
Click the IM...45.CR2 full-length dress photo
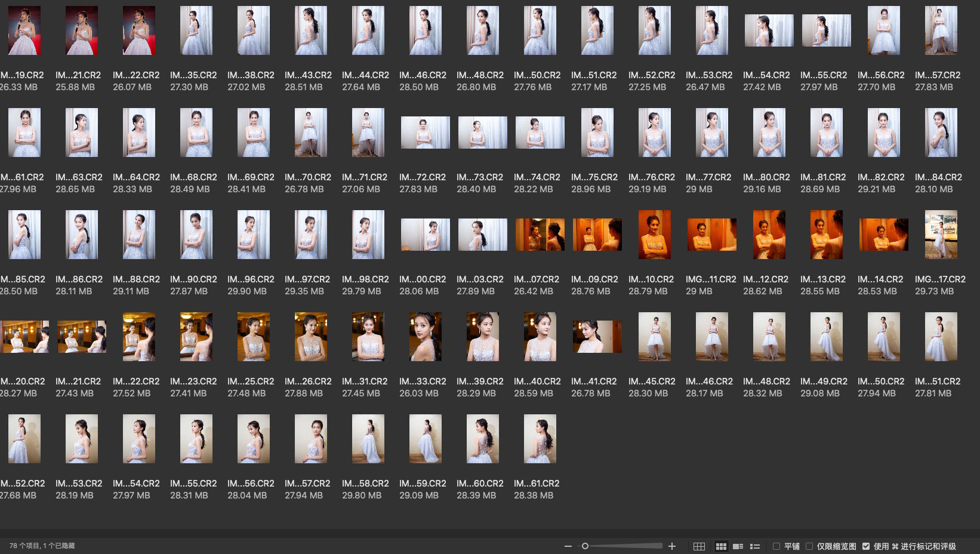pos(654,337)
